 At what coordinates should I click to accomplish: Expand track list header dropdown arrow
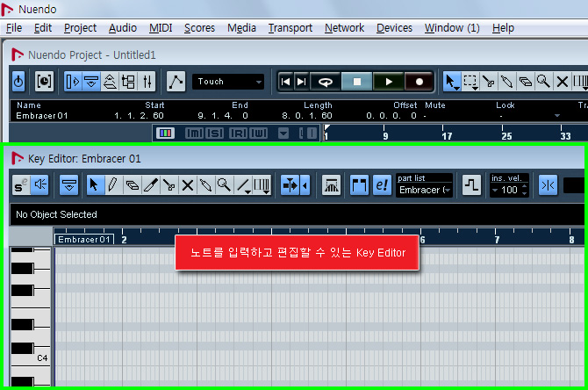tap(283, 133)
